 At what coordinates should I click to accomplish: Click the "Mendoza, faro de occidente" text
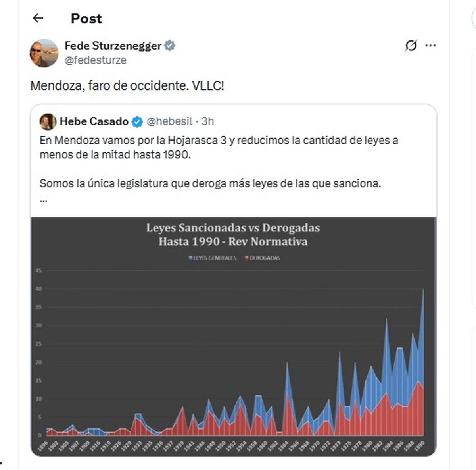[x=127, y=85]
